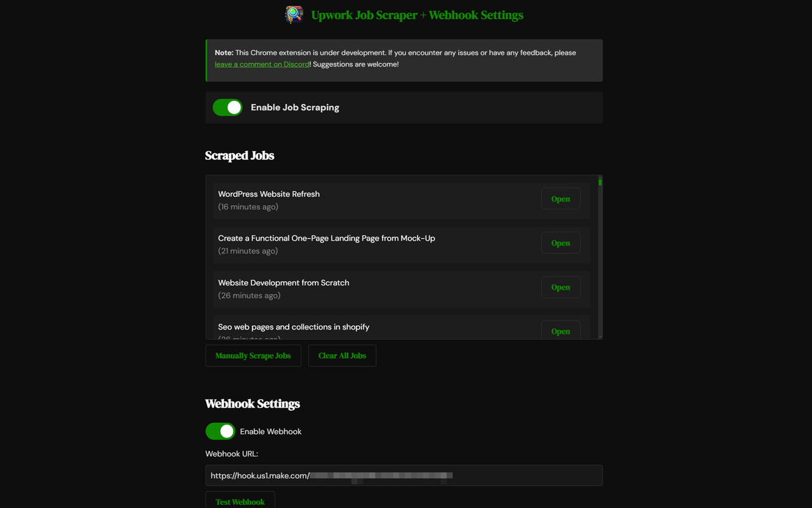Click the Test Webhook button
The width and height of the screenshot is (812, 508).
[x=240, y=500]
